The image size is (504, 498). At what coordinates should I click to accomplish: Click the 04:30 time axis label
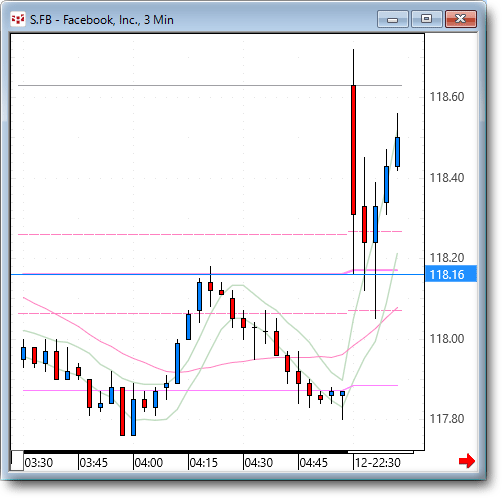[259, 463]
